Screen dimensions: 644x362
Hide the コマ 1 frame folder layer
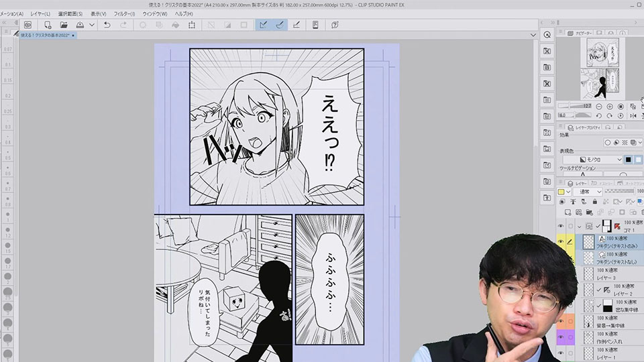coord(561,226)
